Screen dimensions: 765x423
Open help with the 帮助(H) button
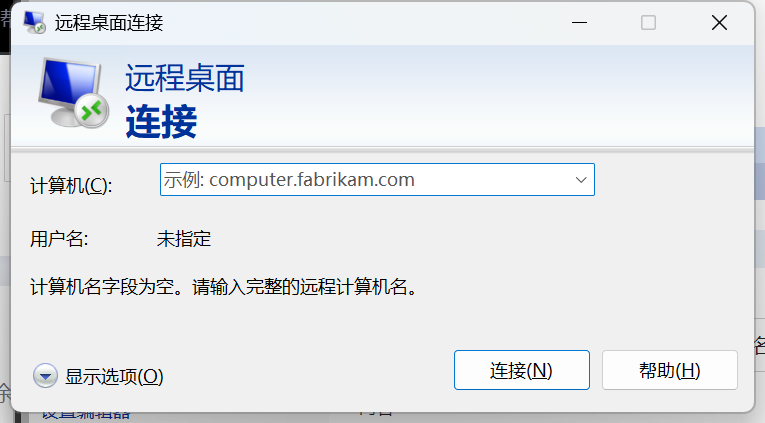pos(669,370)
